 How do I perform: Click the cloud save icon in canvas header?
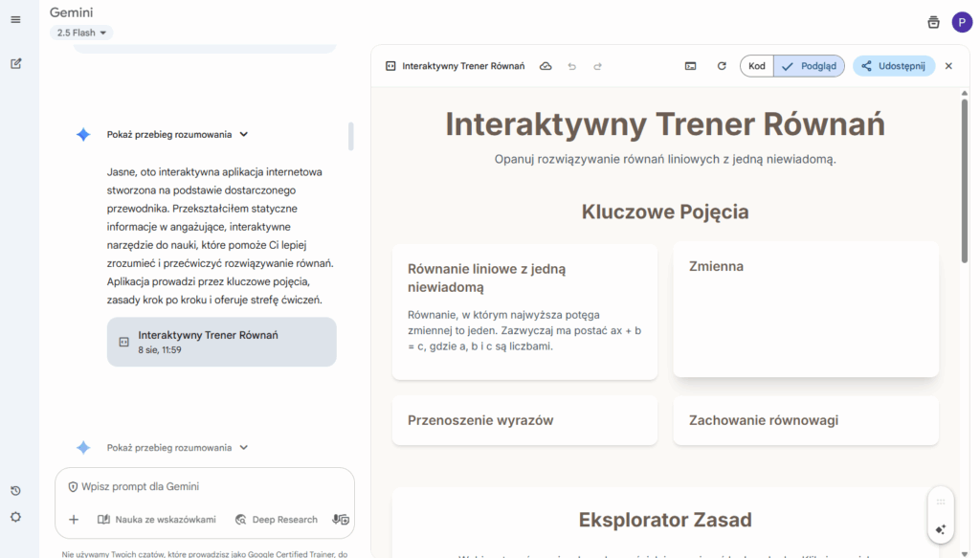(546, 66)
